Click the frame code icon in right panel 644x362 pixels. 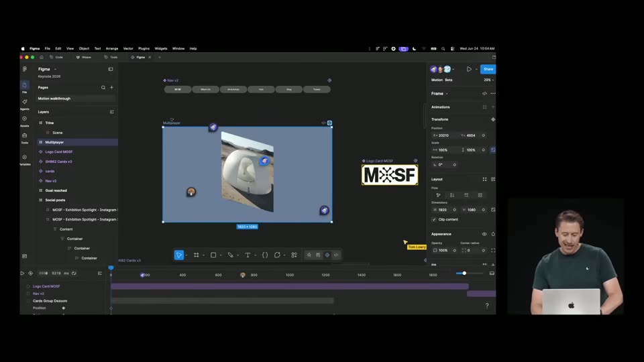point(484,94)
